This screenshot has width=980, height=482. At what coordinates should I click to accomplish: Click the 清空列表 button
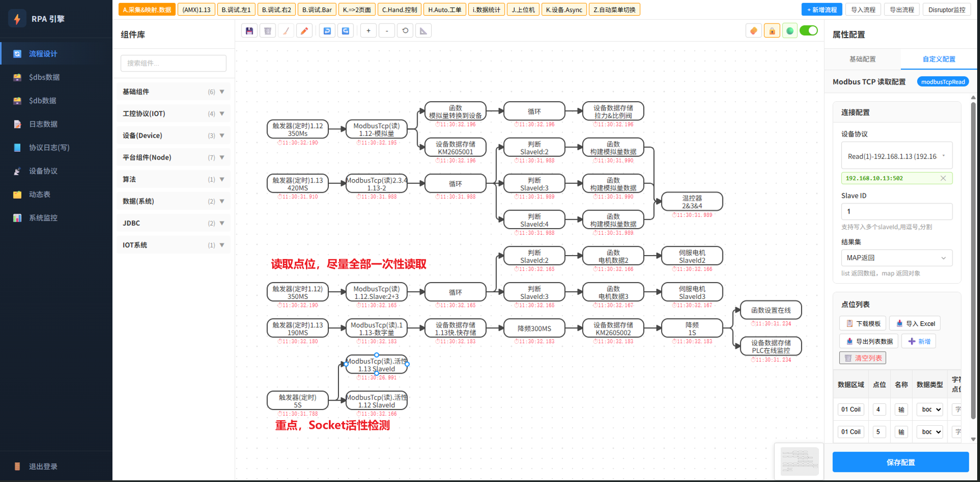point(863,358)
